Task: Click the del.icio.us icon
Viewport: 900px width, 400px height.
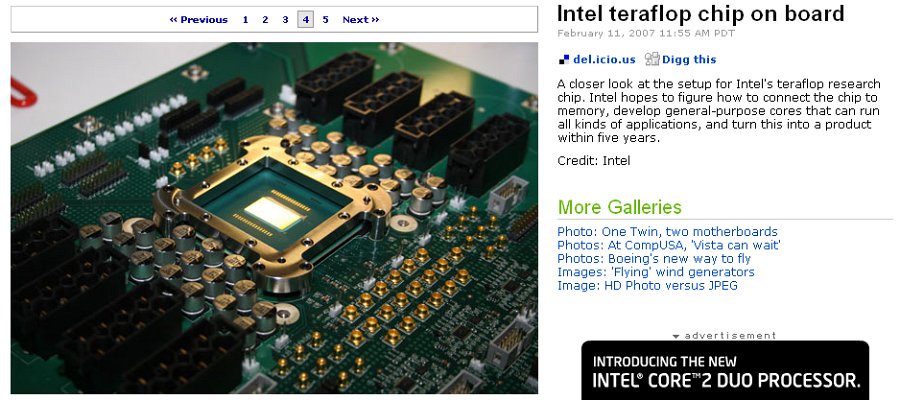Action: click(x=564, y=59)
